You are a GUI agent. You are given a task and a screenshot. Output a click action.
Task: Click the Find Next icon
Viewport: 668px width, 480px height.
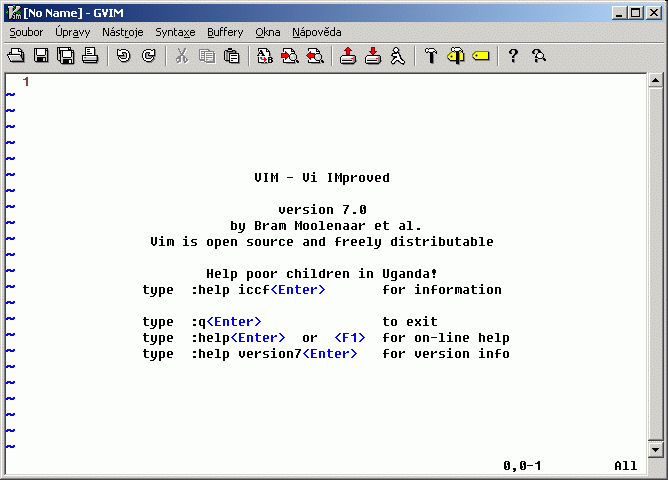pos(290,56)
